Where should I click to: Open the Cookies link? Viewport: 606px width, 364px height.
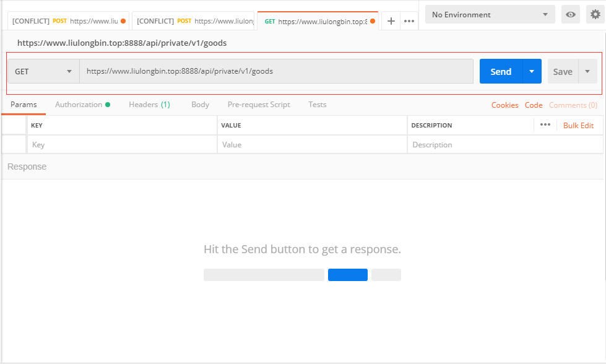coord(504,105)
